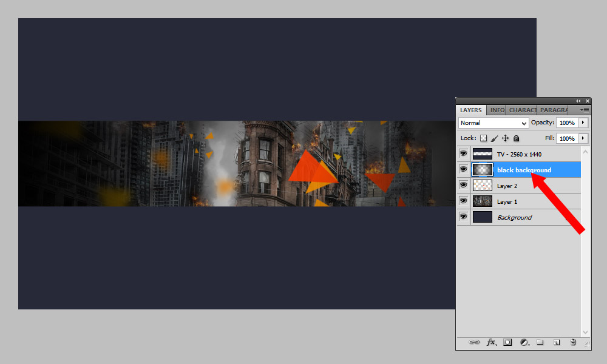This screenshot has height=364, width=607.
Task: Open the Layers panel options menu
Action: point(584,110)
